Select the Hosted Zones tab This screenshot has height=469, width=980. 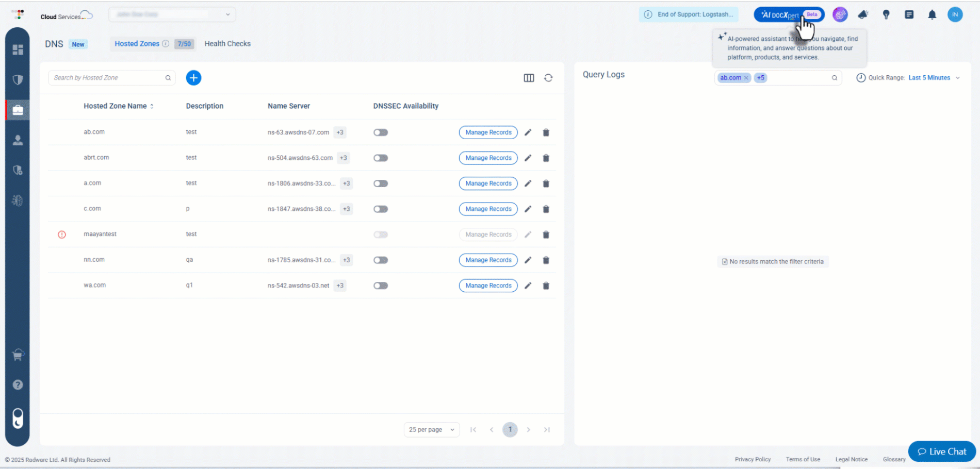coord(137,44)
